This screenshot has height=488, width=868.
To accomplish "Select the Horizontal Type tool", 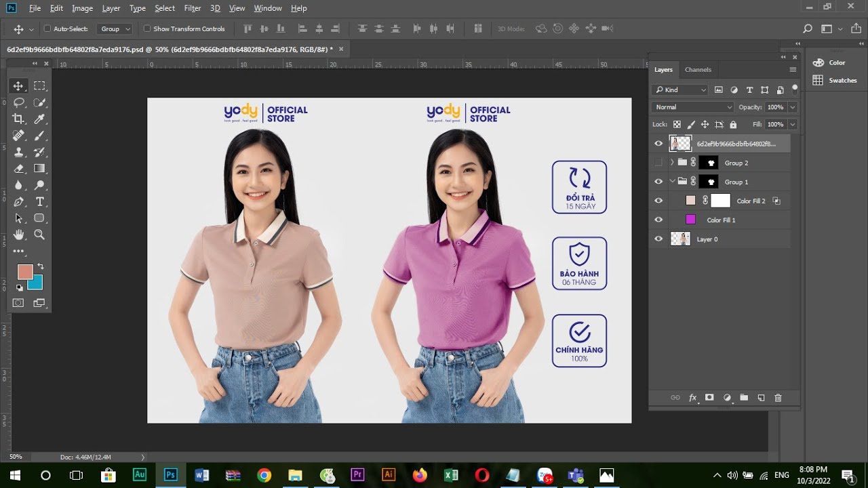I will click(39, 201).
